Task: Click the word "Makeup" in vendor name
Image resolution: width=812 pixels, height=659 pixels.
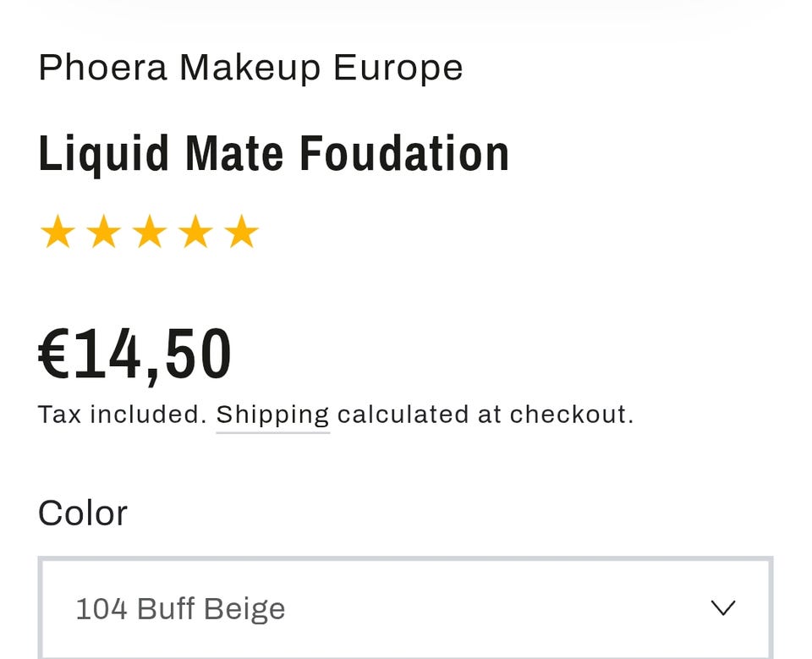Action: [250, 68]
